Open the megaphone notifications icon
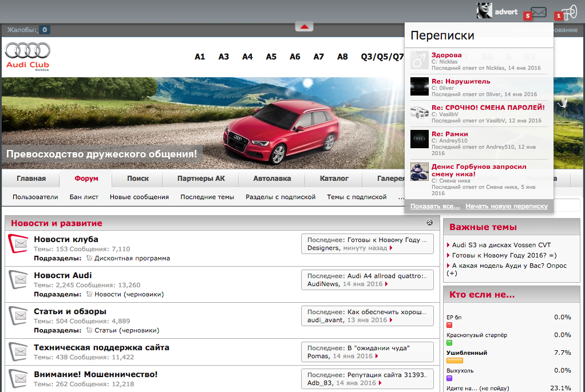Viewport: 585px width, 392px height. coord(570,13)
